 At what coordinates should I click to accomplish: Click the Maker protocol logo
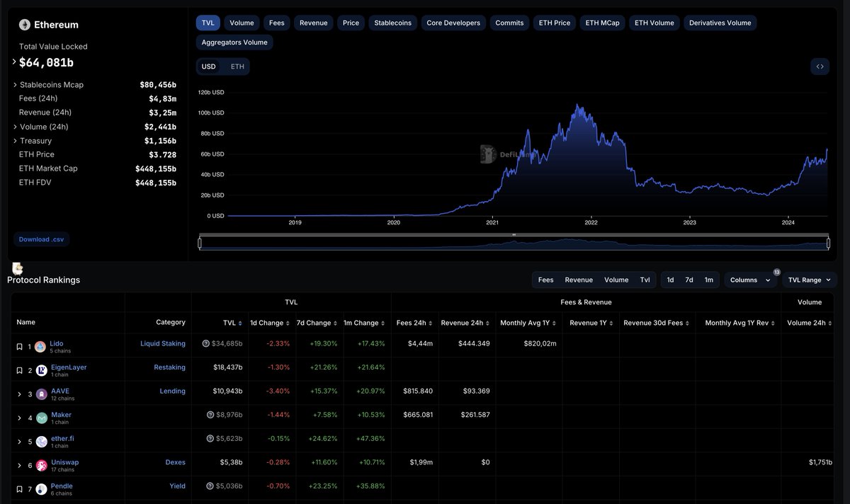click(41, 418)
